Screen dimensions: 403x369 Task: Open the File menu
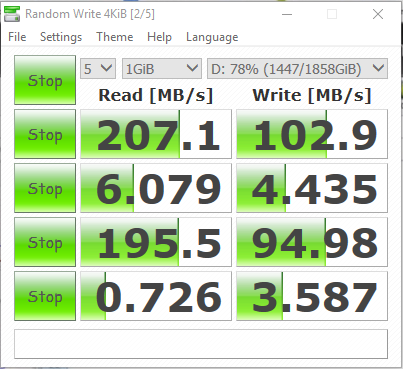17,37
